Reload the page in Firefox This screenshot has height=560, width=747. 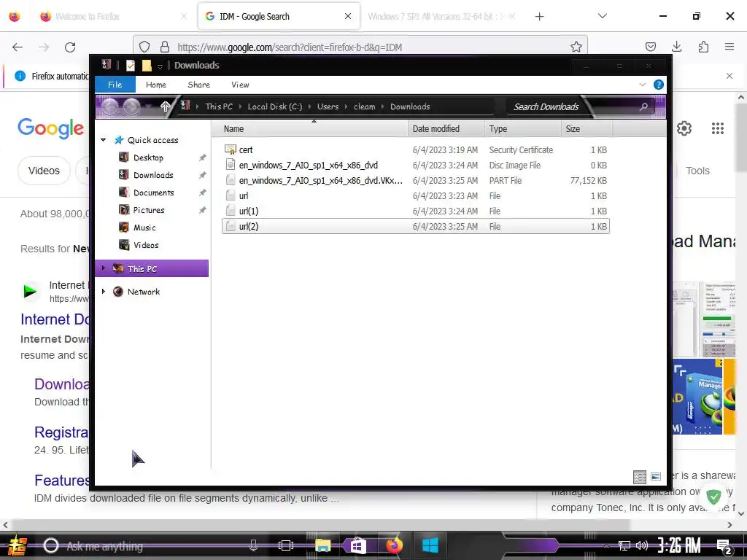point(70,47)
